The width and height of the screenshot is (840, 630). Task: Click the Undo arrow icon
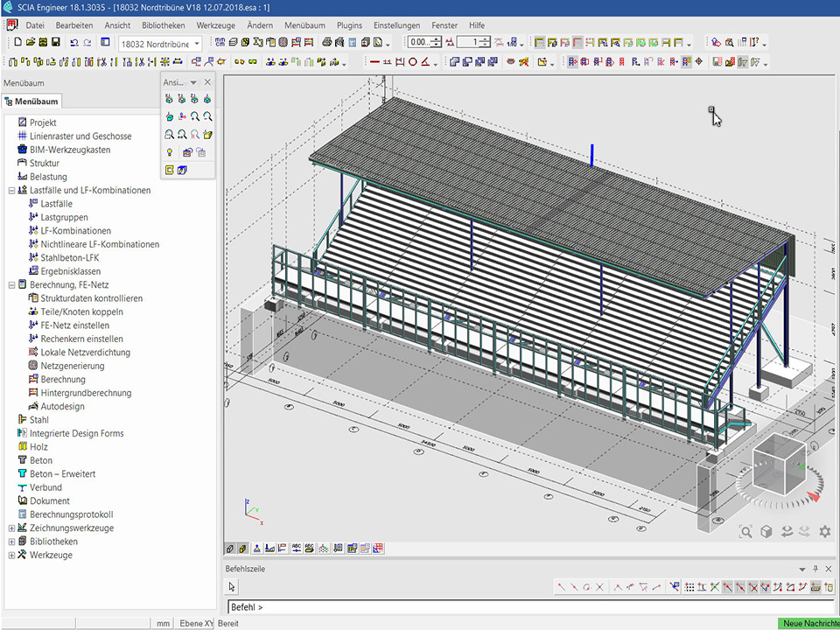[x=73, y=42]
